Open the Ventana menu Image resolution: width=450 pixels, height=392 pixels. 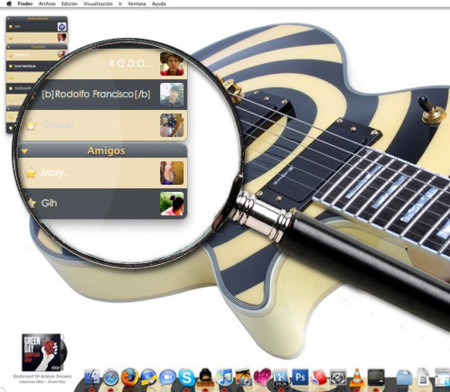(x=137, y=4)
